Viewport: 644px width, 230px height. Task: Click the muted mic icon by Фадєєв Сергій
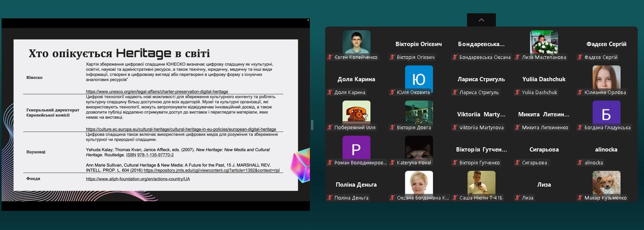[580, 57]
